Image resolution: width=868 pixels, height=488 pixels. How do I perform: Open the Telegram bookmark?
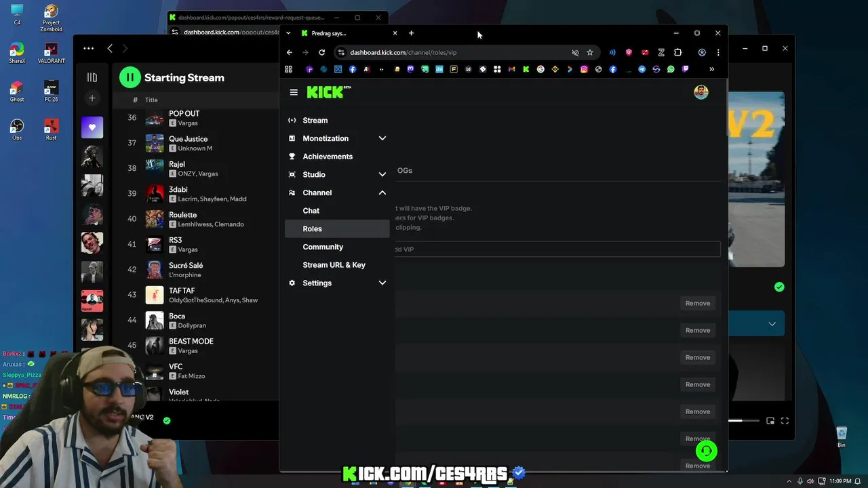tap(642, 69)
